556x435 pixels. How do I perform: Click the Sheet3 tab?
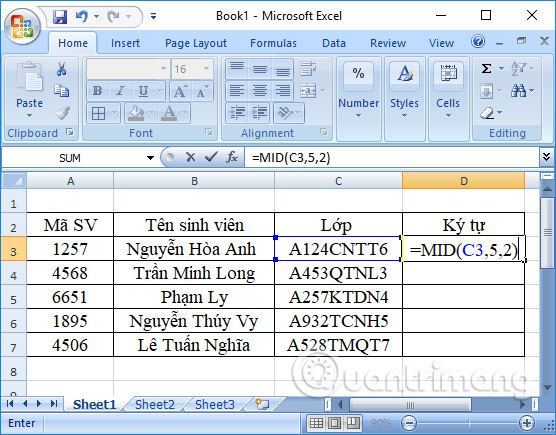click(x=215, y=405)
